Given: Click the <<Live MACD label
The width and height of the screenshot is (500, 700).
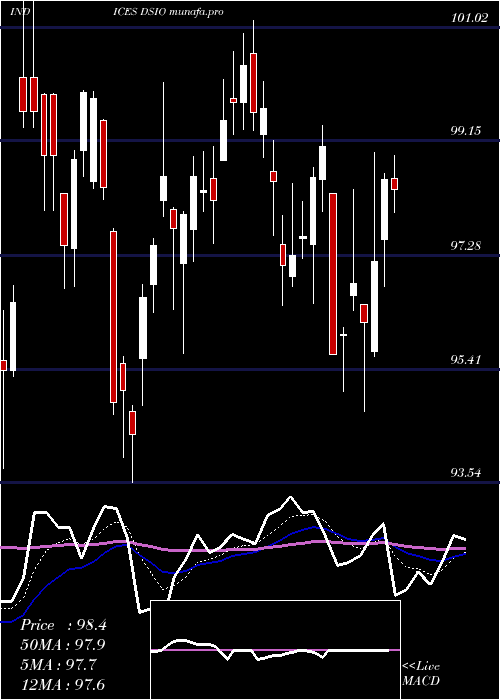Looking at the screenshot, I should pyautogui.click(x=421, y=674).
